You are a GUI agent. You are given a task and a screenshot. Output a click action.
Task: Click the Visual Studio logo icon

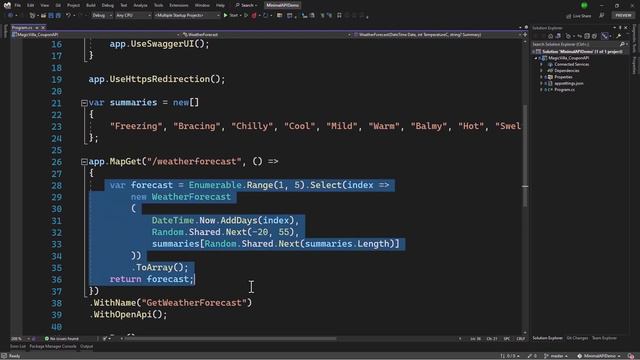point(7,5)
